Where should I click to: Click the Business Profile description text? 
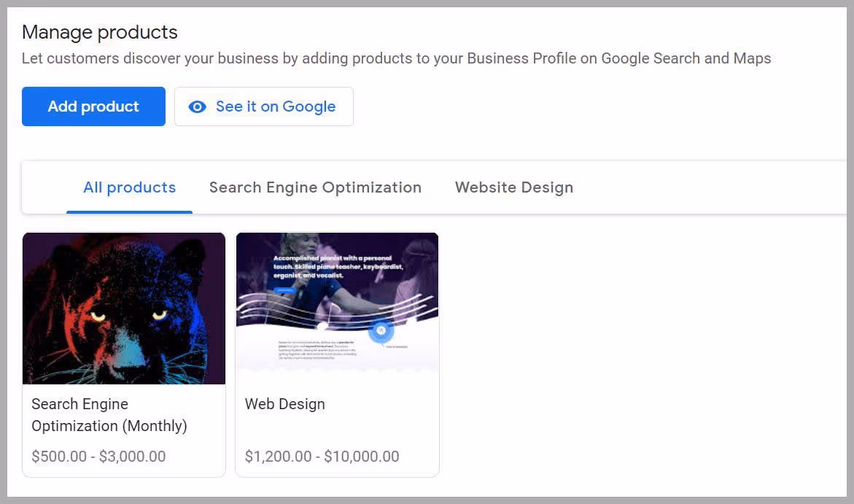pyautogui.click(x=397, y=58)
